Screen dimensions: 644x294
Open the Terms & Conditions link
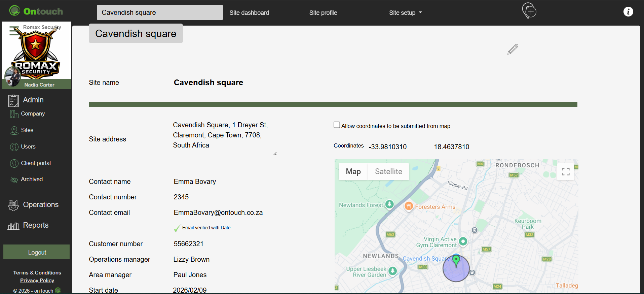(37, 273)
